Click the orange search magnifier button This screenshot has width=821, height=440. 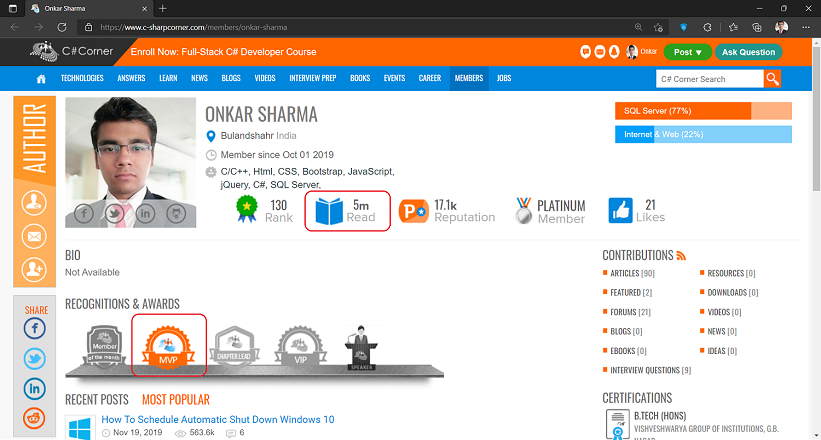(772, 79)
